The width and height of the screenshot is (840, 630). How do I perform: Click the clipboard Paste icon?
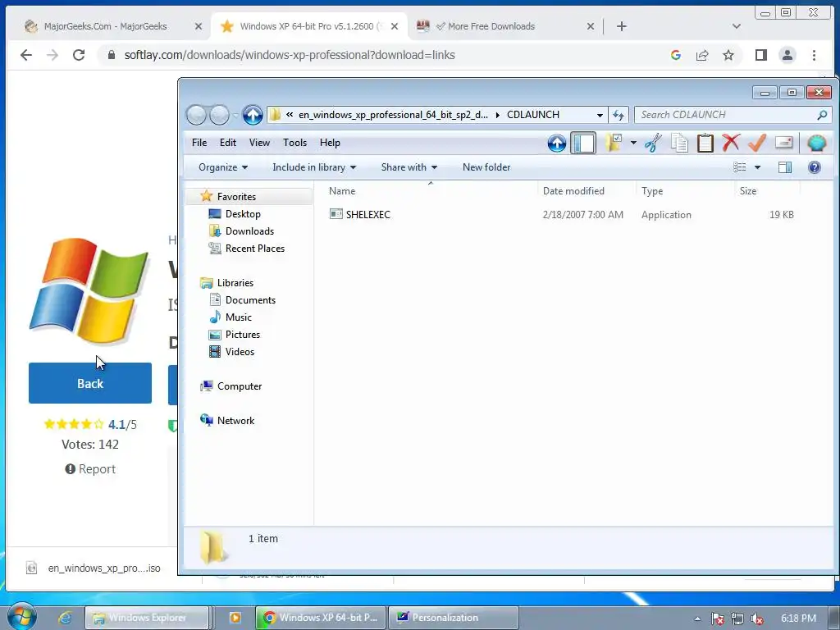pos(705,143)
